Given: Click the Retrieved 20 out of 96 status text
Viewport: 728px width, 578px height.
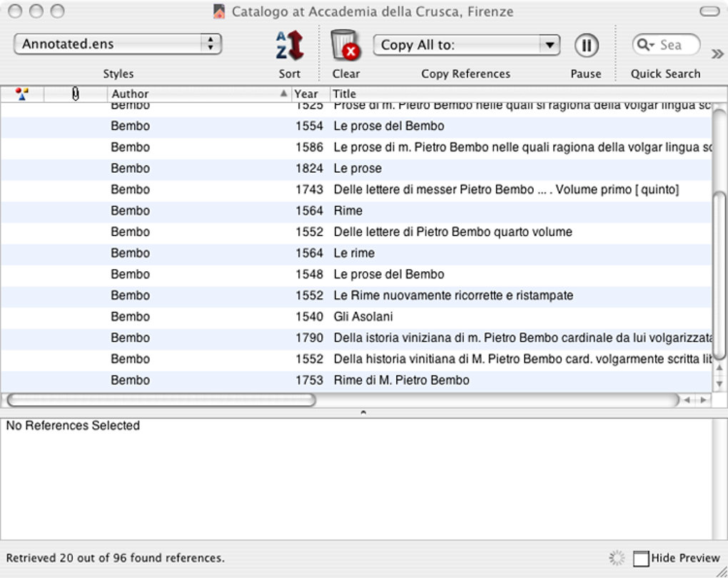Looking at the screenshot, I should tap(115, 558).
